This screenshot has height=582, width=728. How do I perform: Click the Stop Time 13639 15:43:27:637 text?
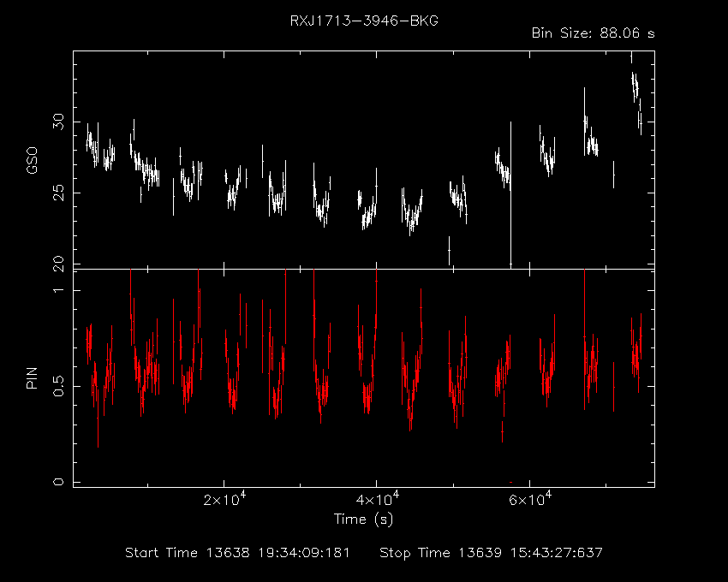(491, 553)
